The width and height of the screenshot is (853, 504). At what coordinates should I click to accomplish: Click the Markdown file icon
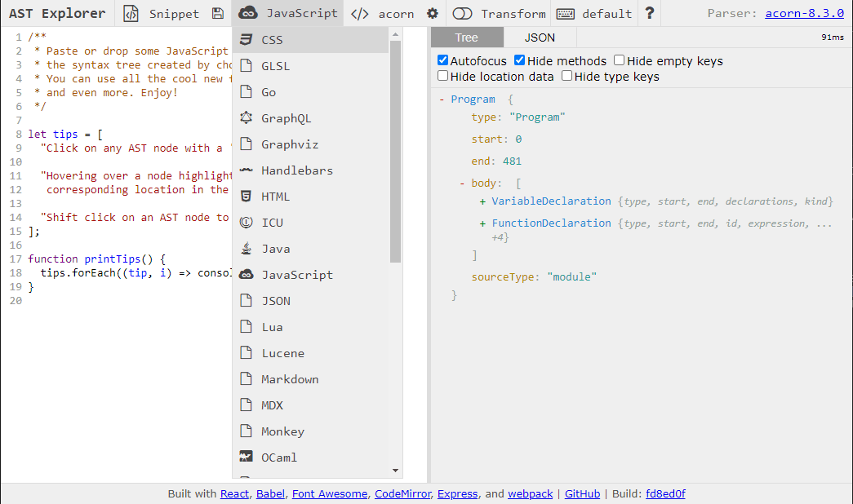coord(247,379)
